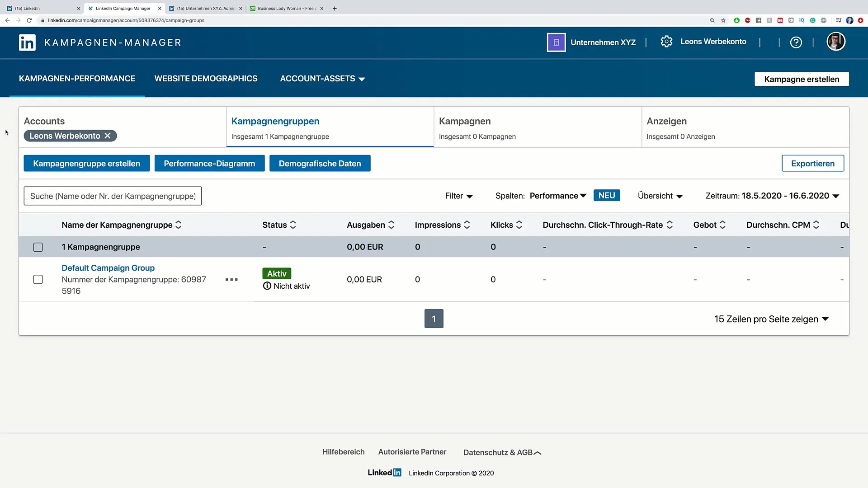Open the green thumbs-up extension
Image resolution: width=868 pixels, height=488 pixels.
pos(736,20)
